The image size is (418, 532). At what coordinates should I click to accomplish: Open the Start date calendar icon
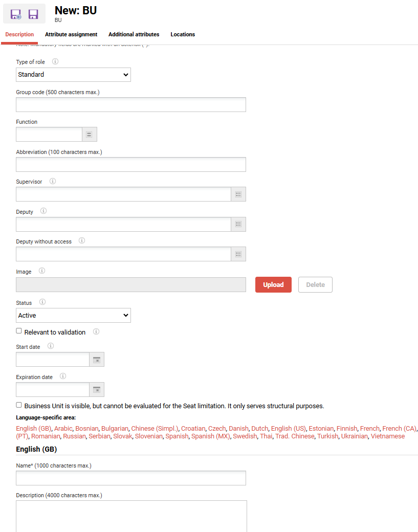[x=97, y=360]
